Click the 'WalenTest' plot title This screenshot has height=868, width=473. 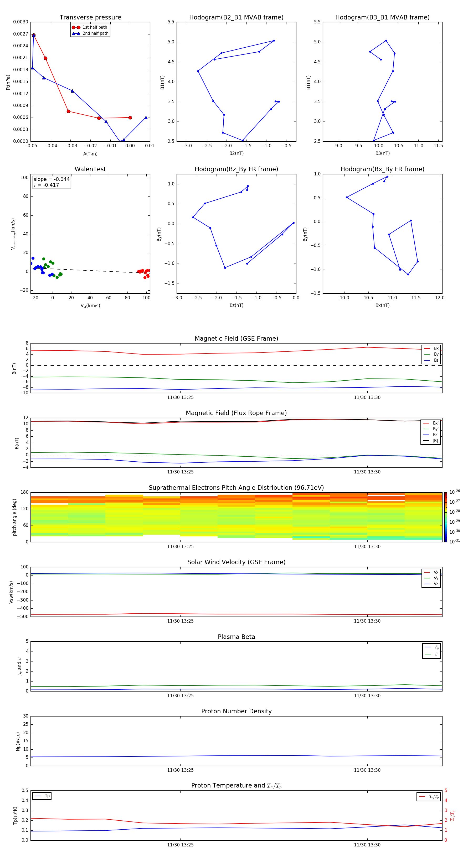pyautogui.click(x=90, y=169)
